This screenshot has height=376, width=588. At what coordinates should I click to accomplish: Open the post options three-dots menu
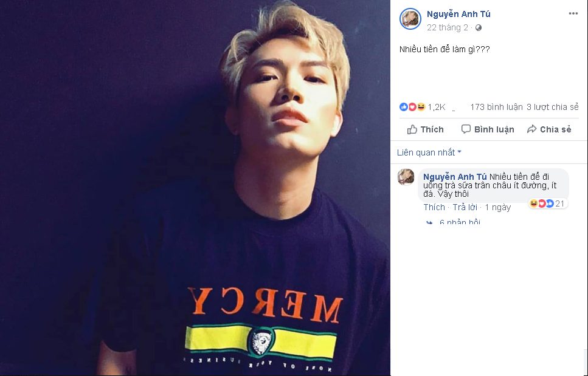(573, 13)
